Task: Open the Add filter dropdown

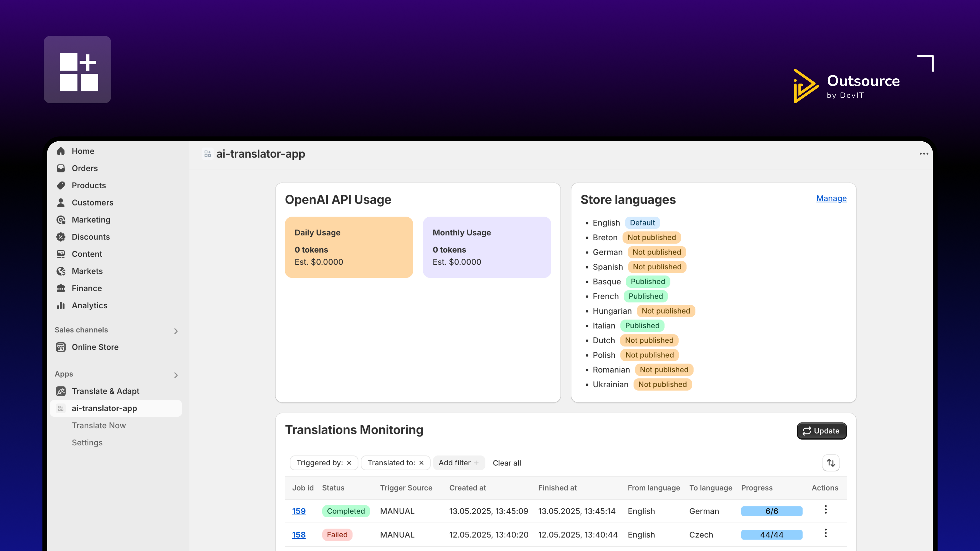Action: point(459,463)
